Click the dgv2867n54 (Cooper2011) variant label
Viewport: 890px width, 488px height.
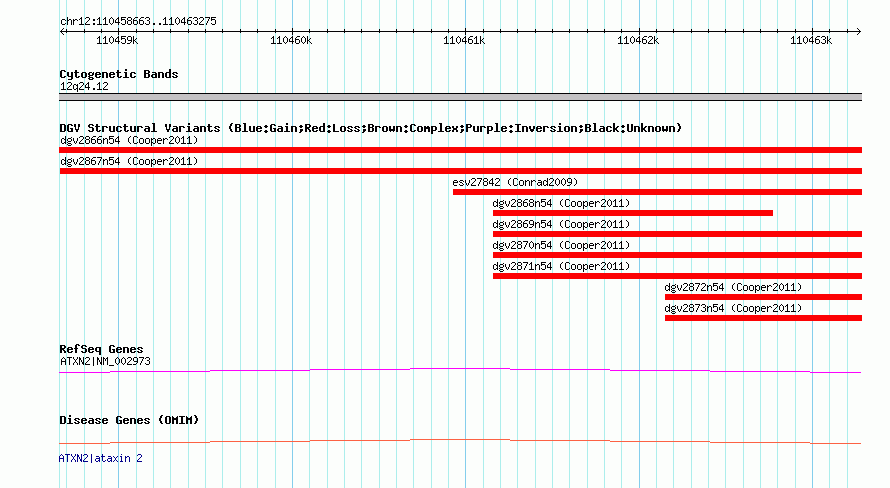click(x=129, y=161)
